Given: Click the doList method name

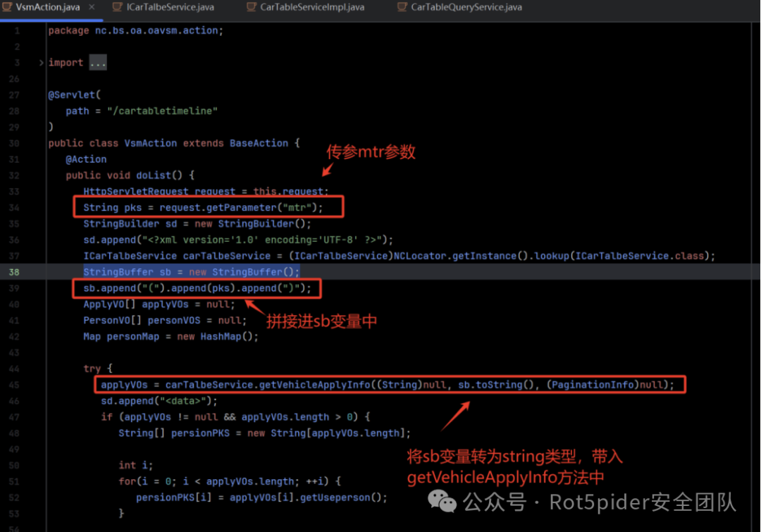Looking at the screenshot, I should point(154,175).
